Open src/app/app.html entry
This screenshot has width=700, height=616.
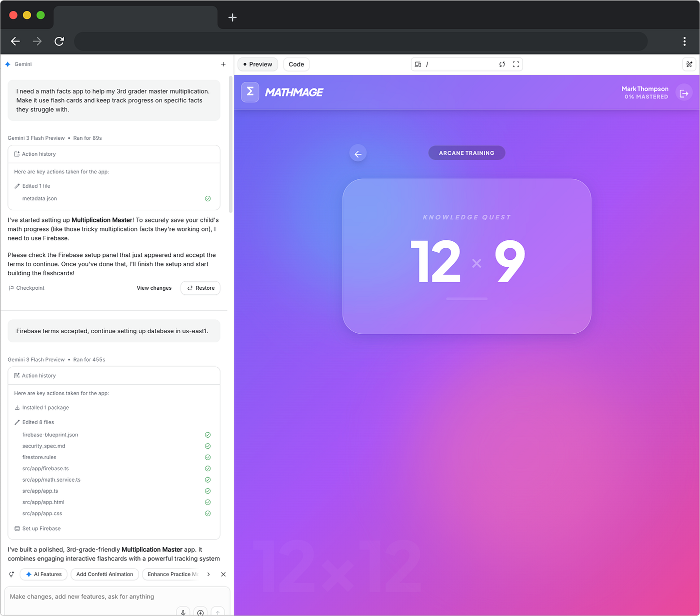coord(43,503)
